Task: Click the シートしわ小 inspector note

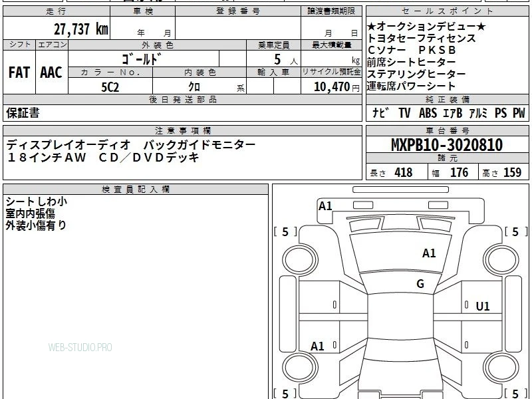Action: pos(37,201)
